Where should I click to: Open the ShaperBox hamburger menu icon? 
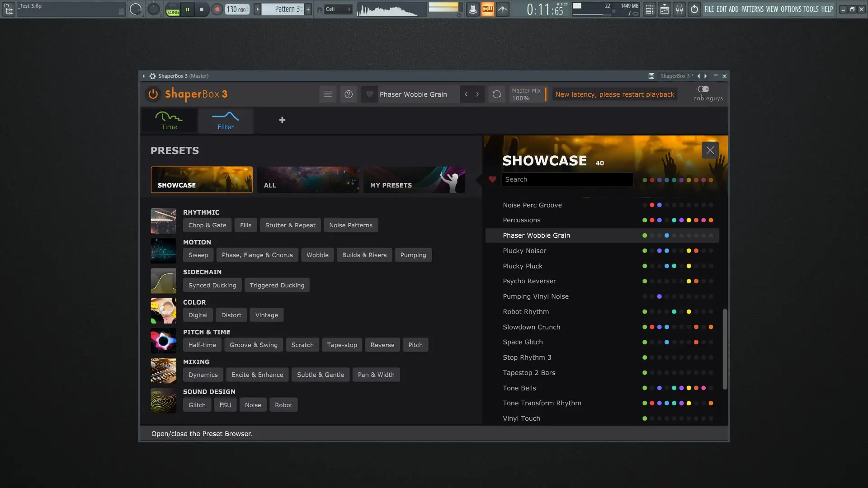(x=328, y=94)
